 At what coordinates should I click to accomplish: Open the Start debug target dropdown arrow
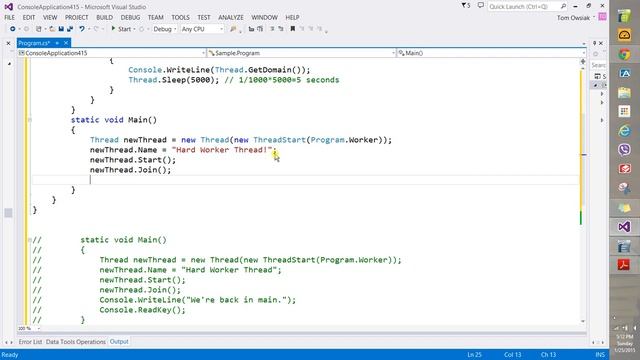134,29
